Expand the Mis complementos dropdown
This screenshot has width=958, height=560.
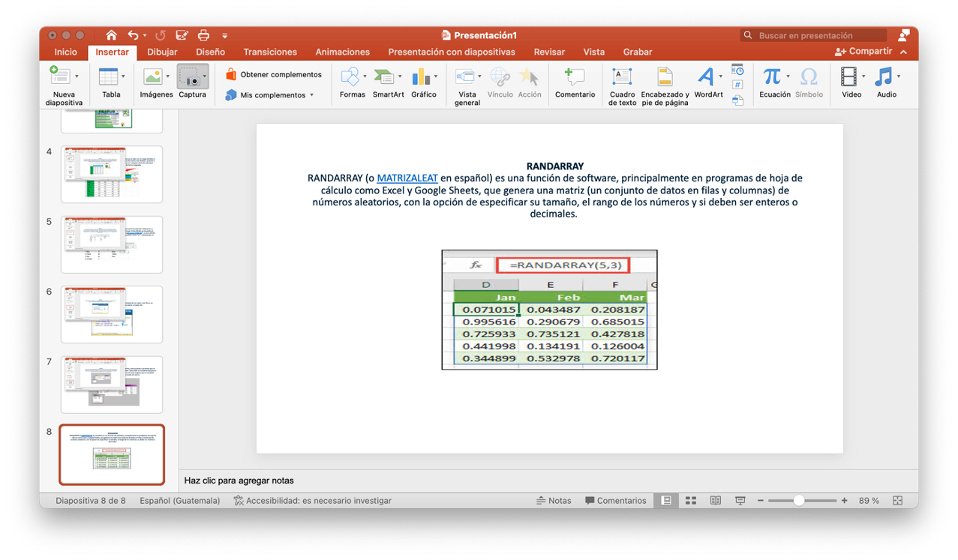(312, 95)
